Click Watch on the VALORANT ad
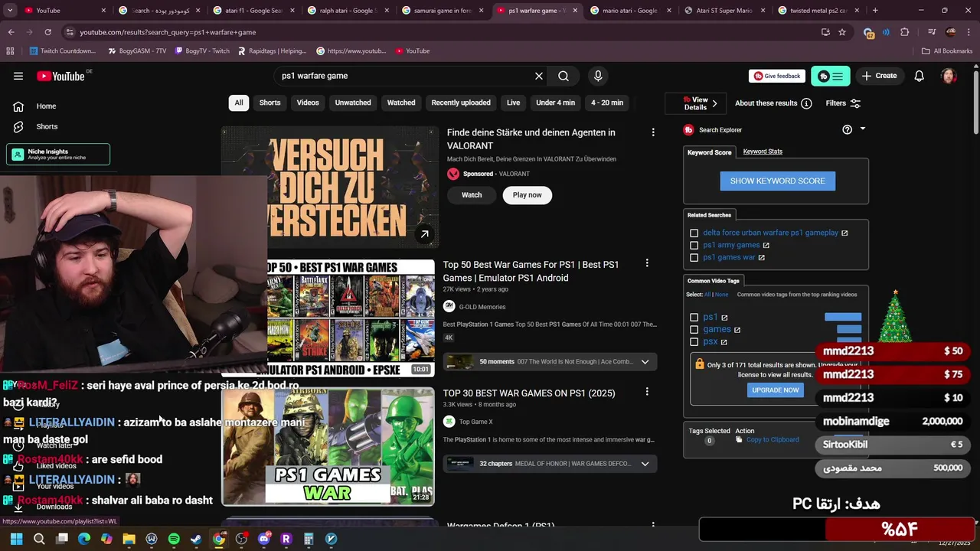 pos(472,194)
